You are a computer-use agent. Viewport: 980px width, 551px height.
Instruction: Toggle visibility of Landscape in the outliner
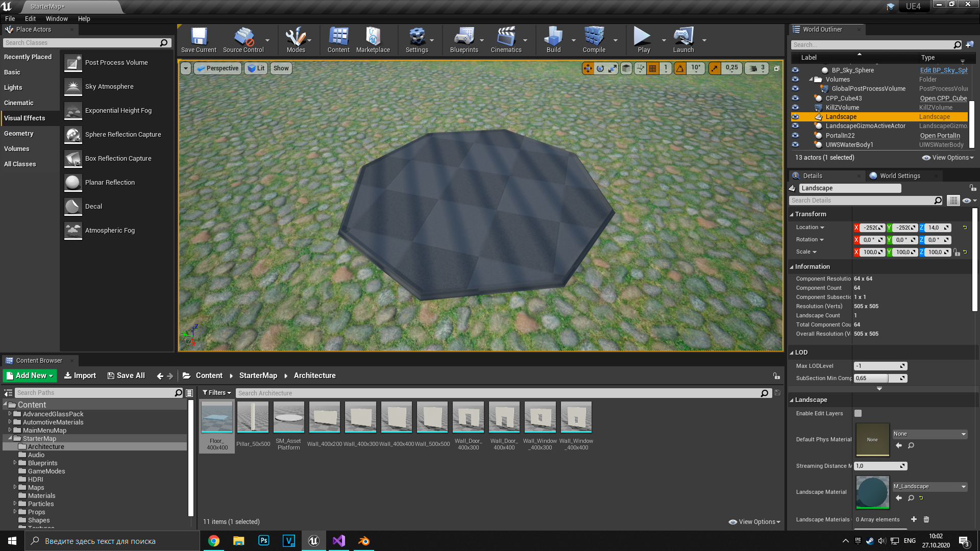click(795, 117)
